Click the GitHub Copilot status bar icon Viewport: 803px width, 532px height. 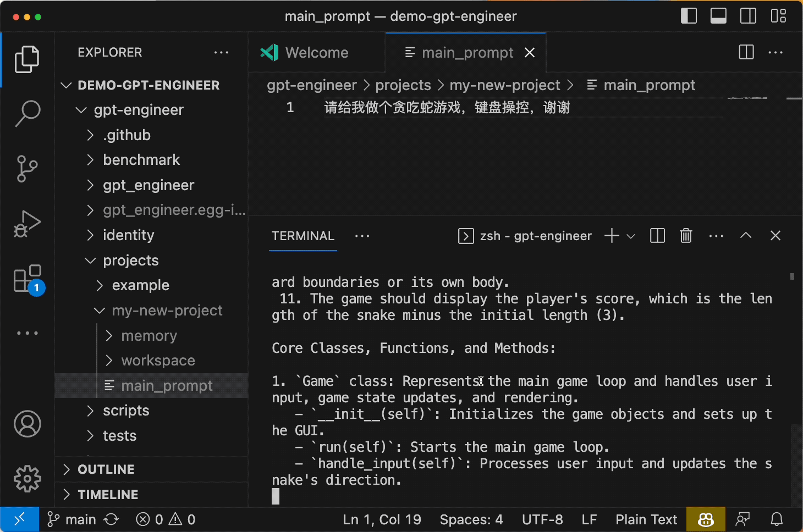706,519
